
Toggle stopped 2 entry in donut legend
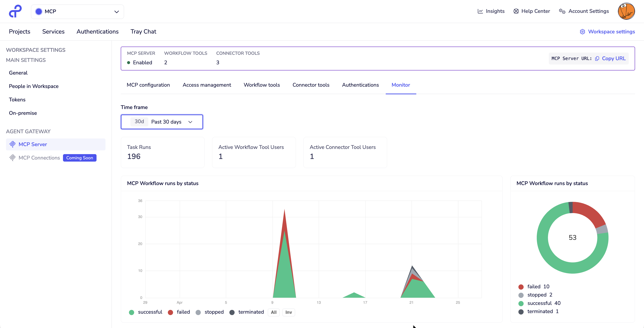click(x=535, y=295)
